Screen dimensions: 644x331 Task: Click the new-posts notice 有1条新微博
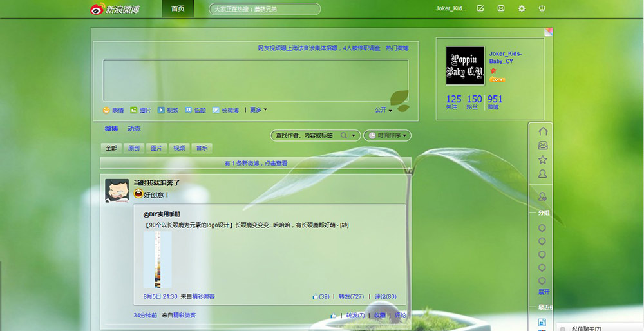coord(256,163)
